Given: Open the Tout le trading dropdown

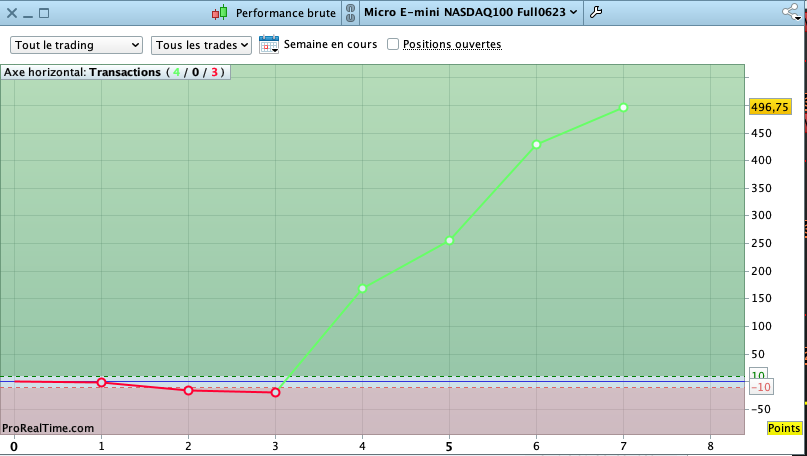Looking at the screenshot, I should 77,45.
